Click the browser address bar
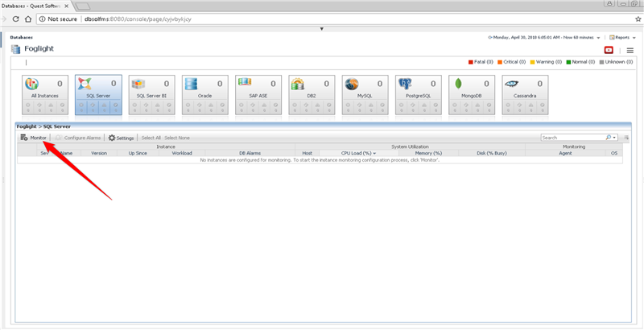 [x=335, y=19]
